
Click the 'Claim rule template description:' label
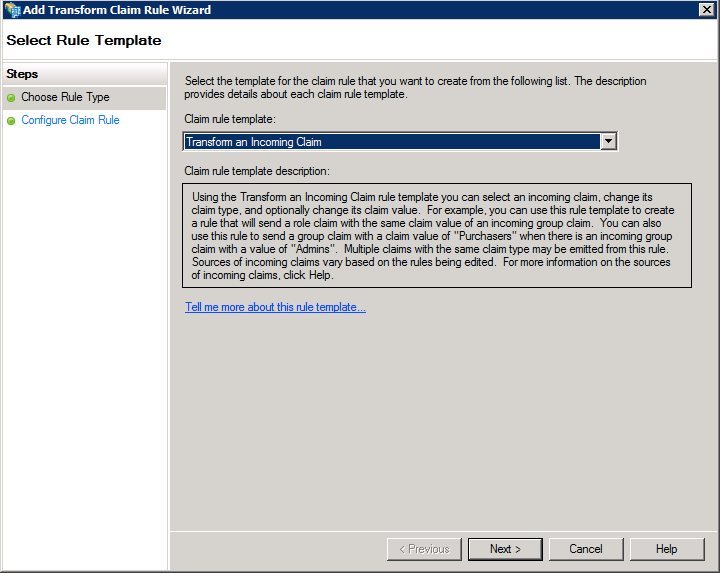[x=257, y=171]
